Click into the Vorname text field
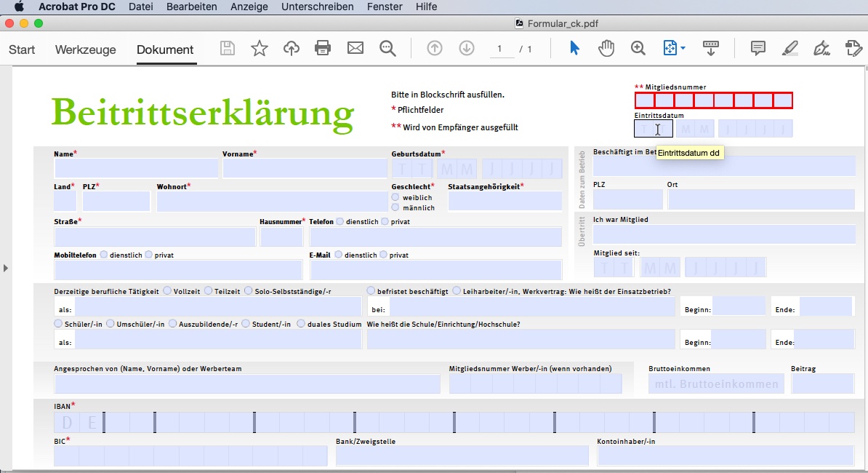Image resolution: width=868 pixels, height=473 pixels. [305, 169]
